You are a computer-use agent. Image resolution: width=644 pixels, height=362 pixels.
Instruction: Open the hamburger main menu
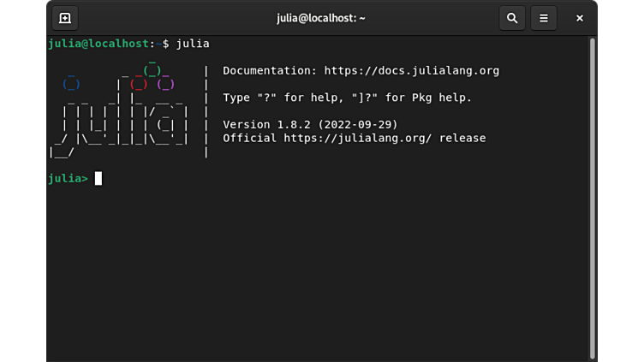pyautogui.click(x=544, y=18)
